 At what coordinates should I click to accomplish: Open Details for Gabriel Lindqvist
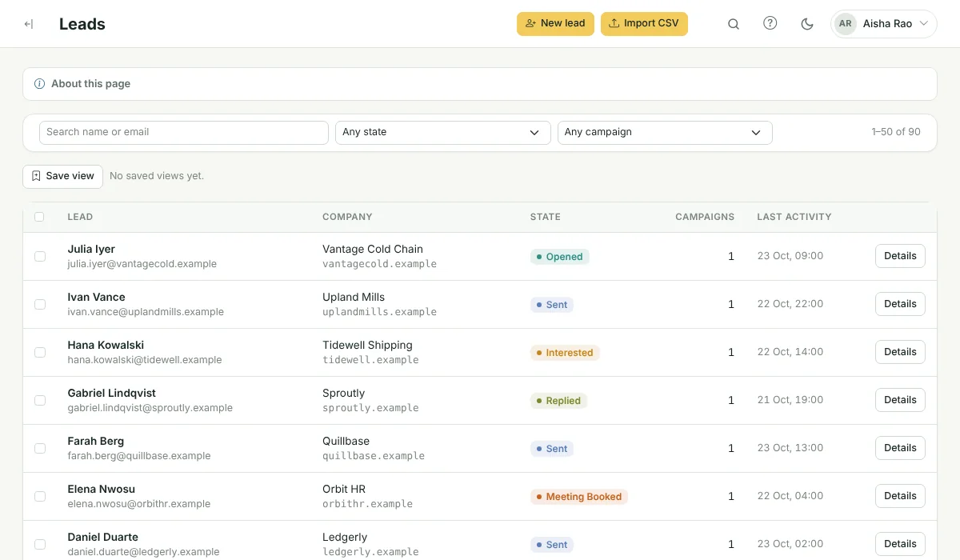click(x=900, y=400)
